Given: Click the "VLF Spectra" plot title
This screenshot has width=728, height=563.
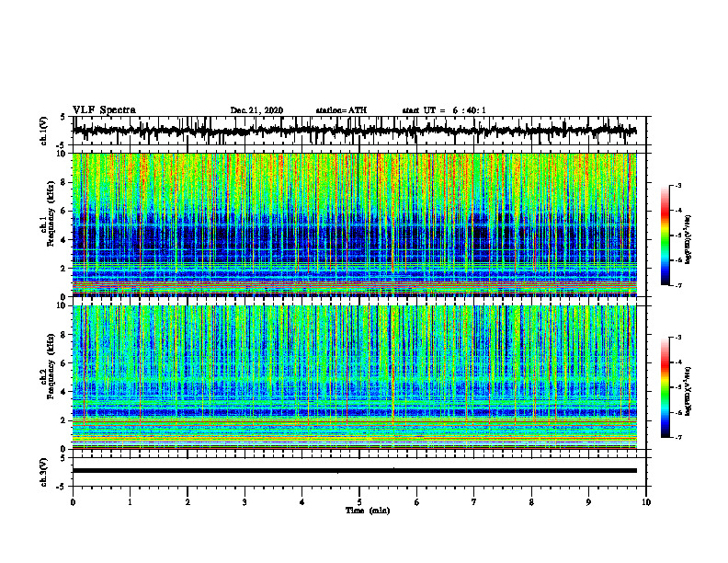Looking at the screenshot, I should point(104,110).
